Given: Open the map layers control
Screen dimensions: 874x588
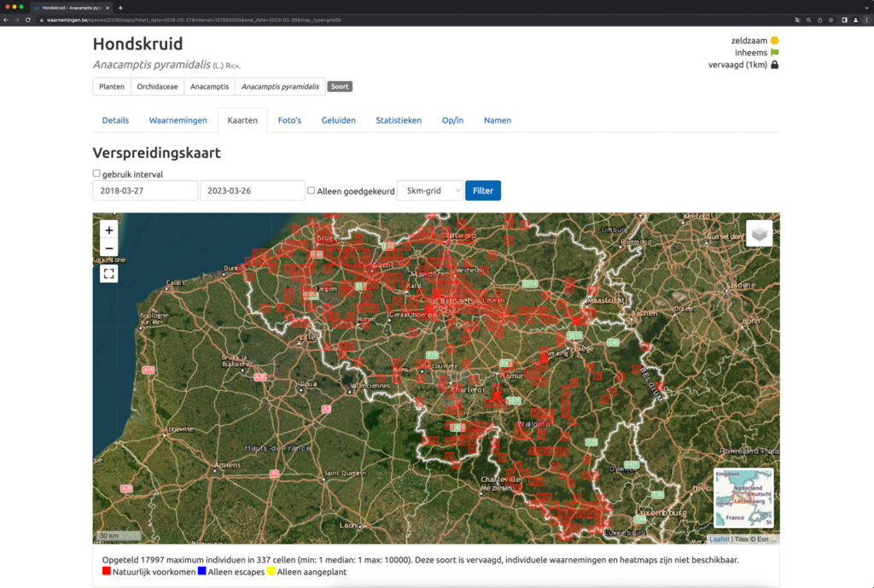Looking at the screenshot, I should coord(759,233).
